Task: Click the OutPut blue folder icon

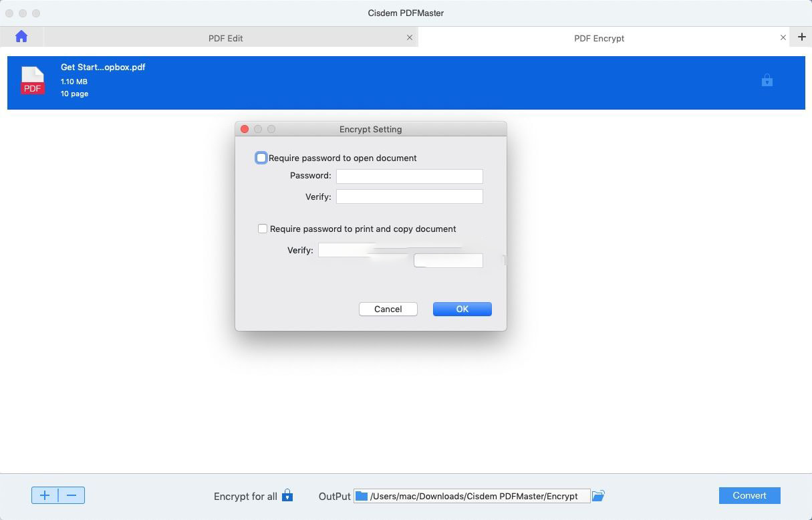Action: [x=362, y=496]
